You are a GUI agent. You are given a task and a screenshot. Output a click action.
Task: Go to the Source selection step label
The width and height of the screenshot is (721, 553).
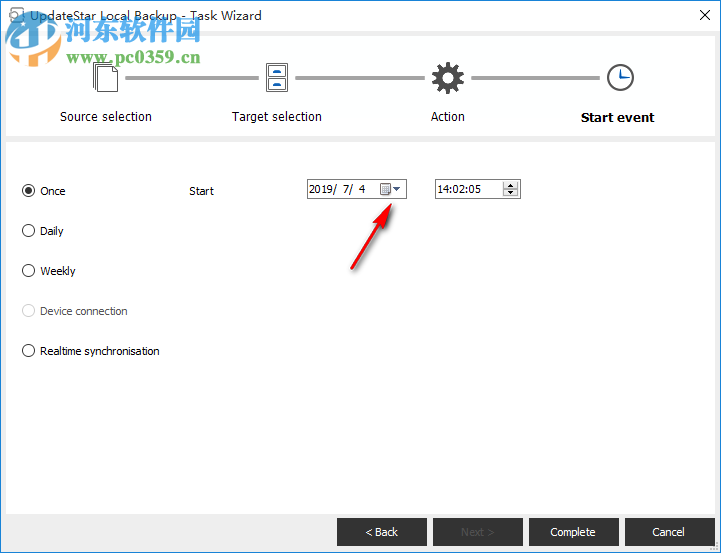tap(106, 117)
